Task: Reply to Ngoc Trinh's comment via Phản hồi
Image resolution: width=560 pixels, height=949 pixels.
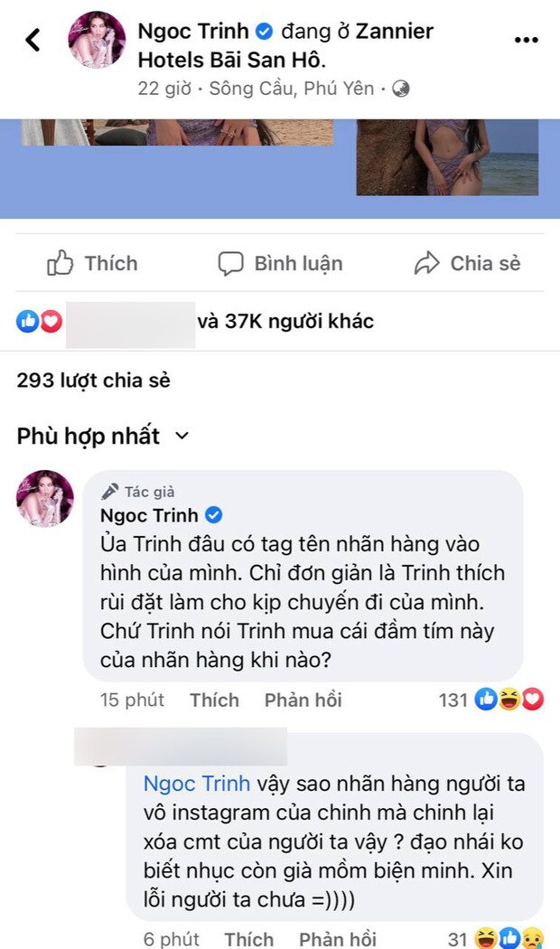Action: tap(303, 700)
